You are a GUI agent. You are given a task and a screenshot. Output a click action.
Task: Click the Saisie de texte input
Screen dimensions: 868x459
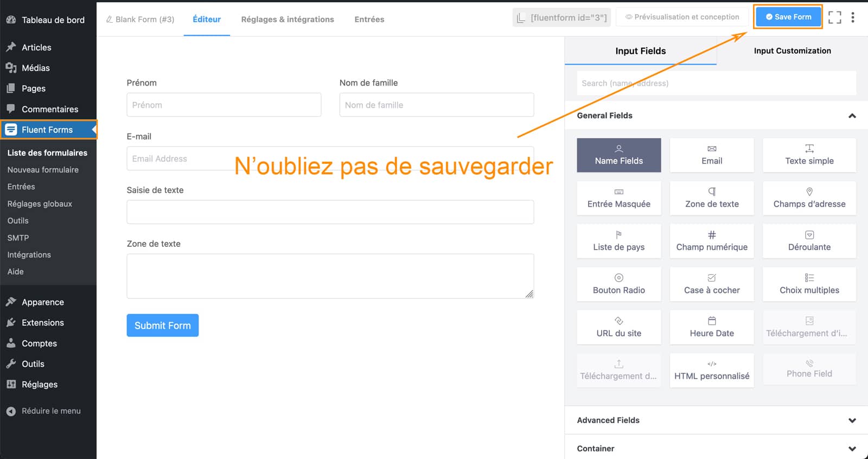(x=330, y=212)
